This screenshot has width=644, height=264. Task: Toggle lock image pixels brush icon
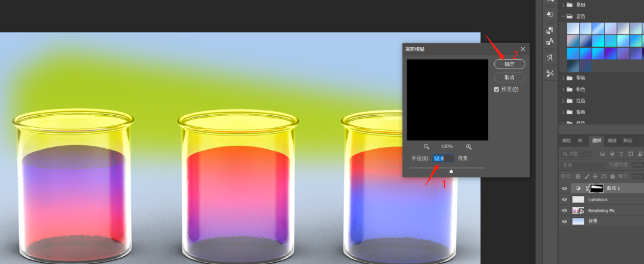(587, 176)
